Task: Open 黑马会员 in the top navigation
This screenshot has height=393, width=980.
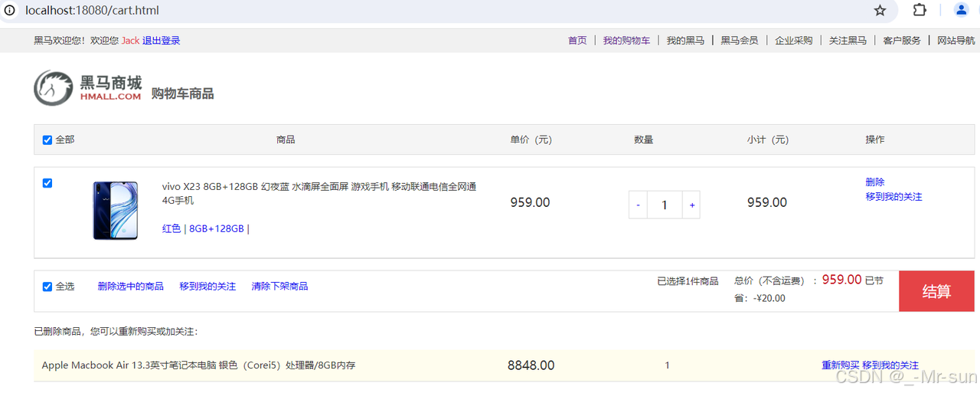Action: [x=740, y=41]
